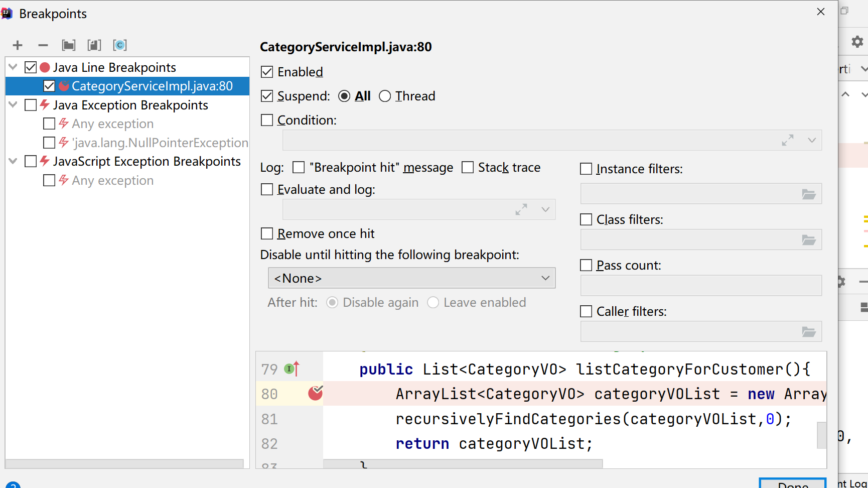This screenshot has height=488, width=868.
Task: Click the code preview horizontal scrollbar
Action: [x=463, y=464]
